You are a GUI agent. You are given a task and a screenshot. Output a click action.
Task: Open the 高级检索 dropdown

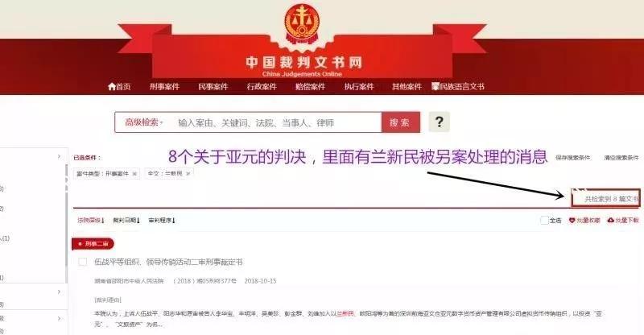click(144, 122)
